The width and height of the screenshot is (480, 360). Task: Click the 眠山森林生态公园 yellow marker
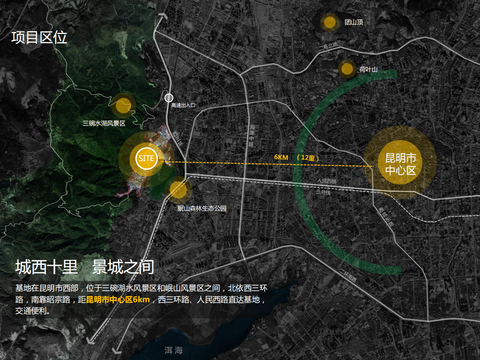178,190
